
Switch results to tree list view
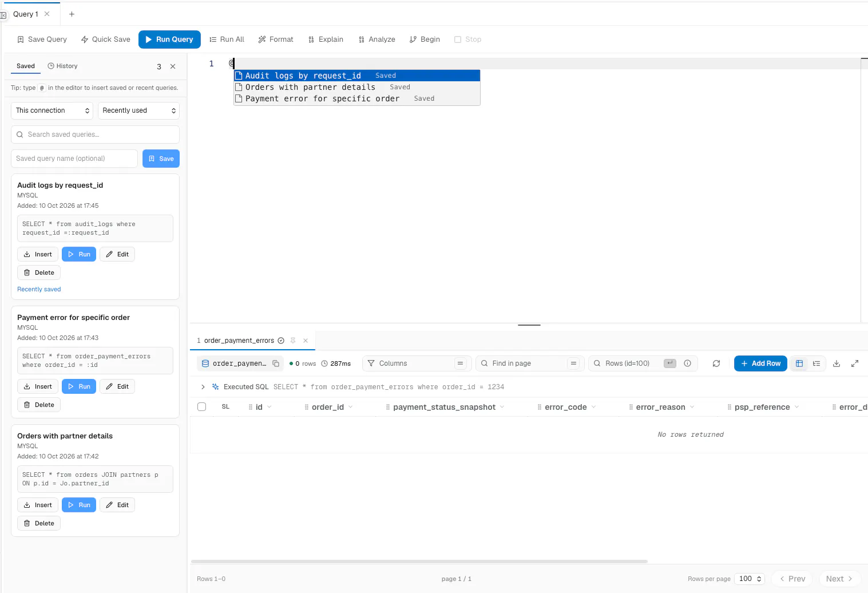pyautogui.click(x=817, y=363)
